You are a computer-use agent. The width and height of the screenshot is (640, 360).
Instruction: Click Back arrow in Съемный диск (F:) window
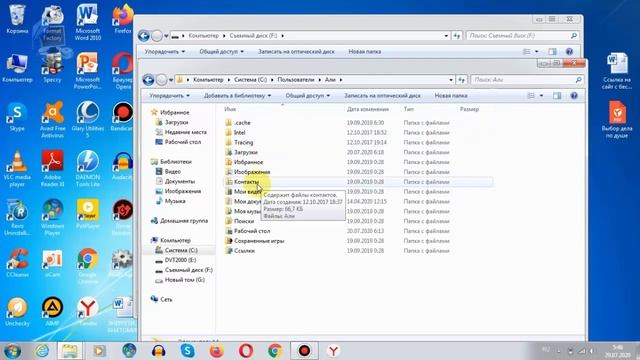[144, 36]
